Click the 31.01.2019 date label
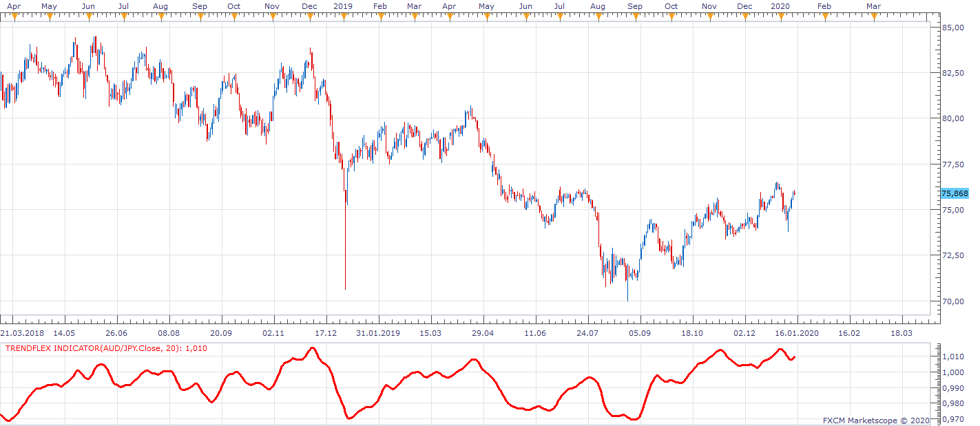This screenshot has width=980, height=426. point(379,333)
